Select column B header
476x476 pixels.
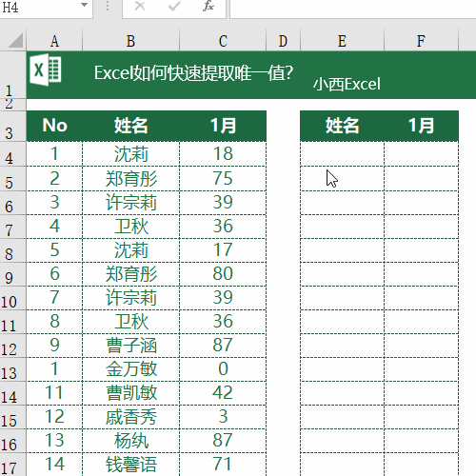point(130,41)
